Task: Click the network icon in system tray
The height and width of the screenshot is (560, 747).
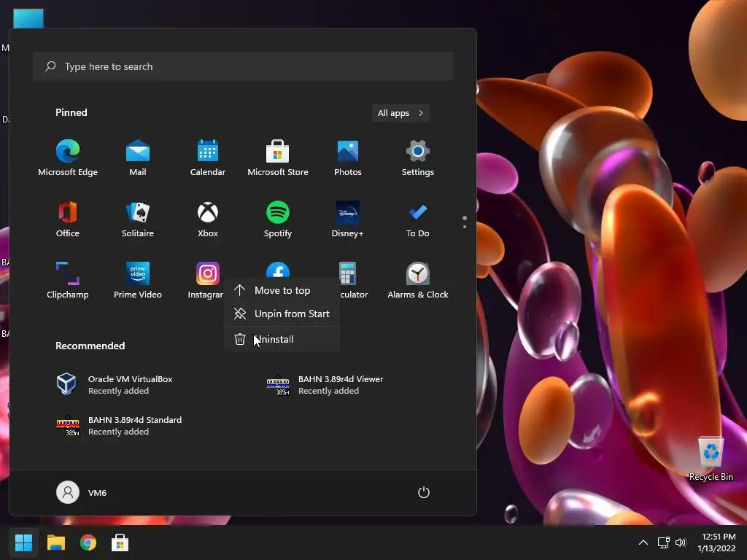Action: [x=664, y=542]
